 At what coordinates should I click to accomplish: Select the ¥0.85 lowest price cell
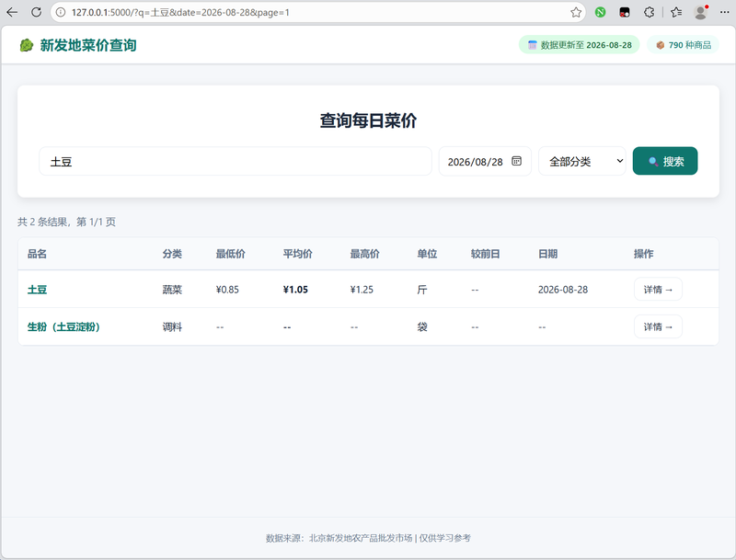point(227,290)
